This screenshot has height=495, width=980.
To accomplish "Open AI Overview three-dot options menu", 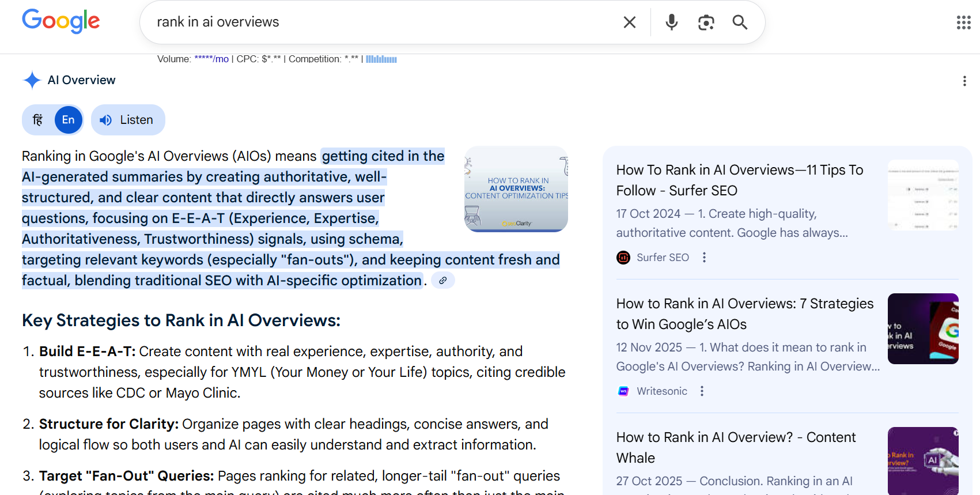I will (x=964, y=81).
